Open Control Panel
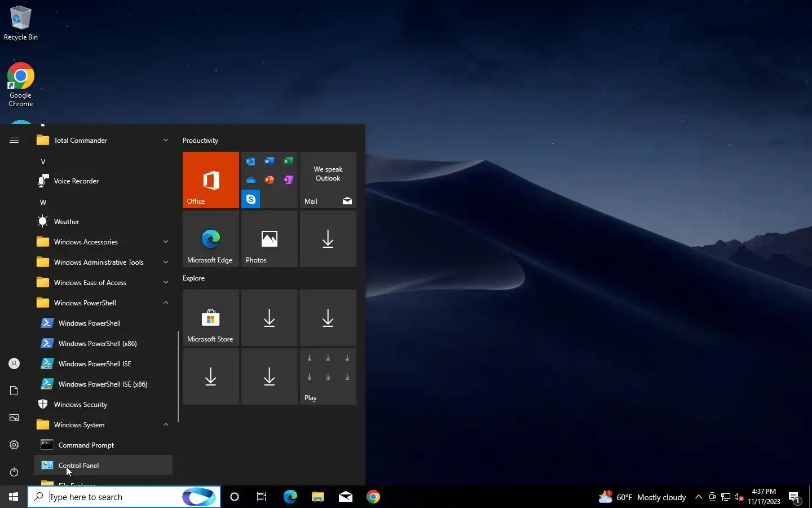 coord(103,465)
